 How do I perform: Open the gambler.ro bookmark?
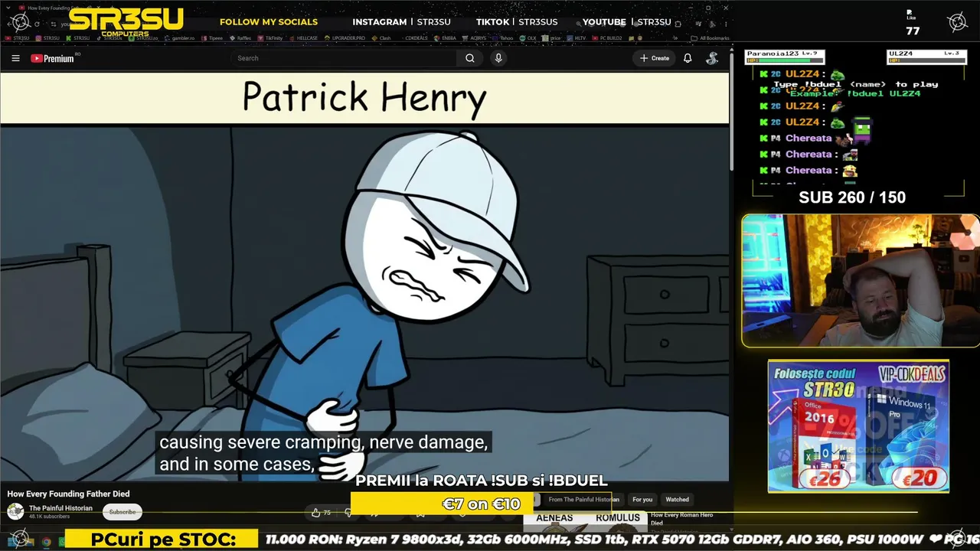(180, 37)
